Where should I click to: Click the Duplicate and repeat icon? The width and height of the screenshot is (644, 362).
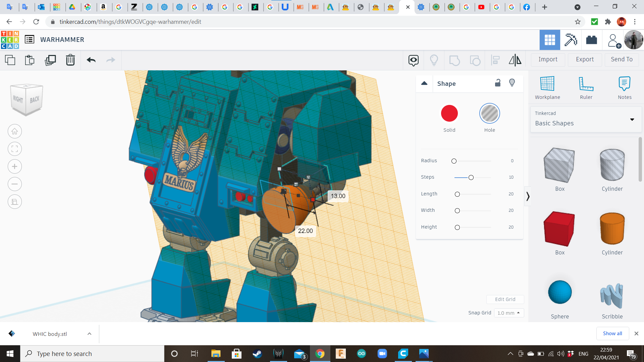point(50,60)
